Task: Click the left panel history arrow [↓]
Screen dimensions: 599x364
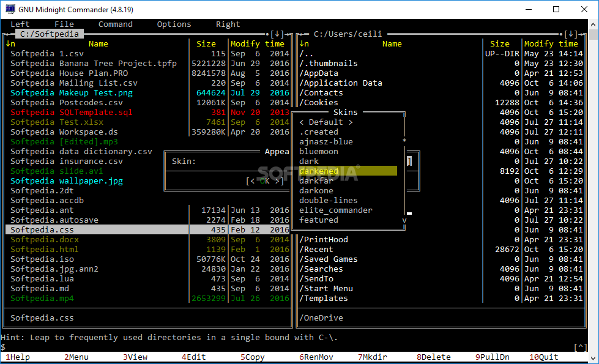Action: pyautogui.click(x=277, y=34)
